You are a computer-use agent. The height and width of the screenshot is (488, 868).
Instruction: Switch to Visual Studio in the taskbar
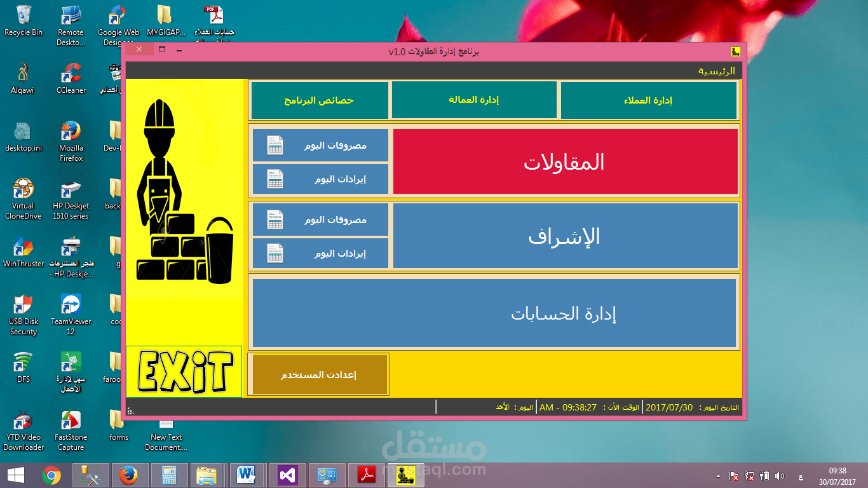pos(287,475)
